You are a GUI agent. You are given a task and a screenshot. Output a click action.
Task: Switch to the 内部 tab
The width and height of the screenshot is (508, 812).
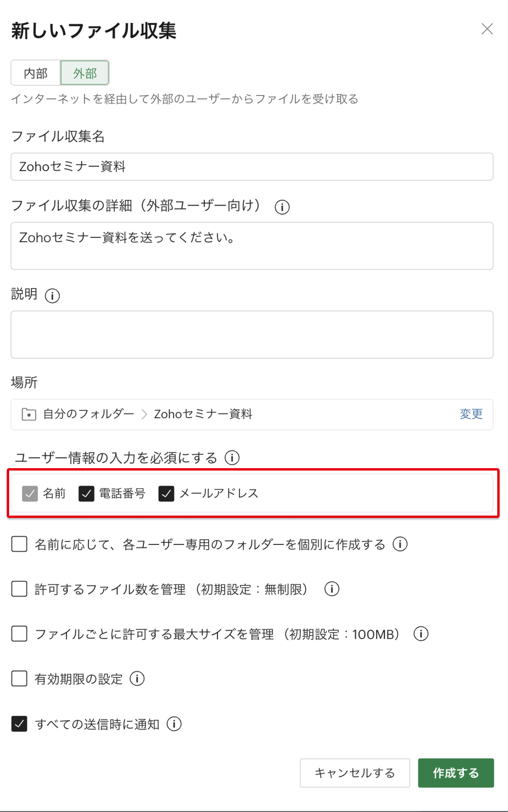[36, 73]
